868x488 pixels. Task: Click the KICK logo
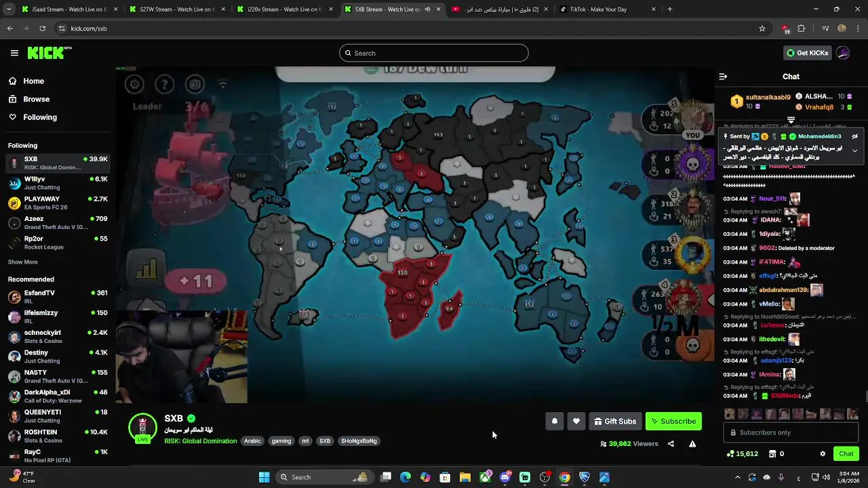pos(50,53)
